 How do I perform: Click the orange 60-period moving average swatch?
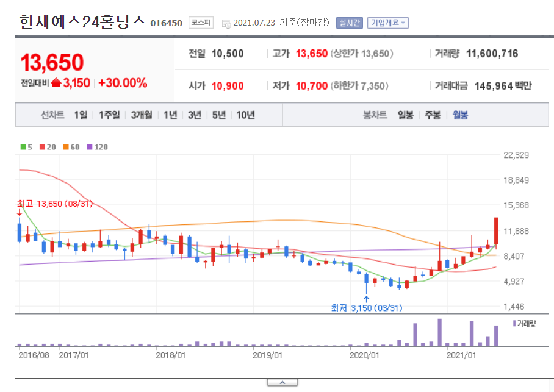(66, 147)
